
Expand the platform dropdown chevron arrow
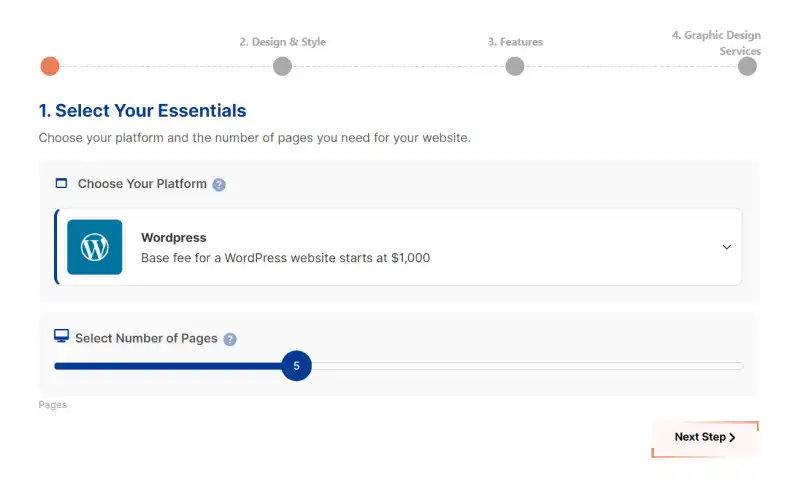(727, 247)
